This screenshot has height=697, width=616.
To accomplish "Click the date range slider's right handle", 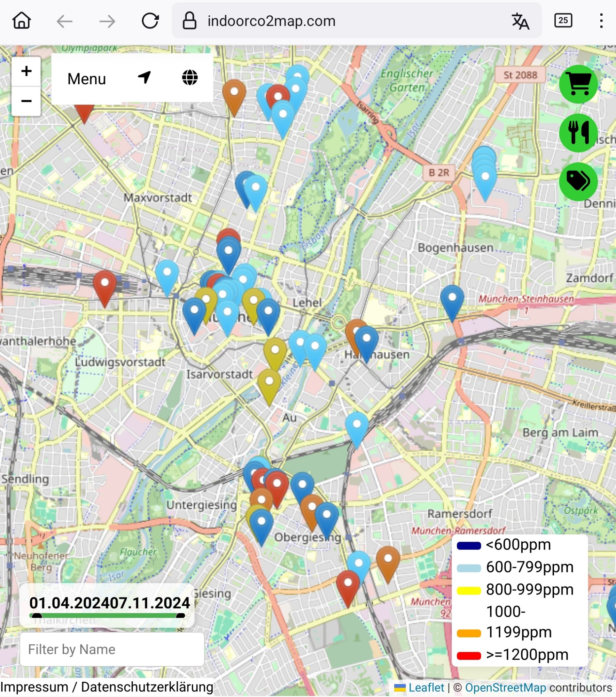I will tap(180, 616).
